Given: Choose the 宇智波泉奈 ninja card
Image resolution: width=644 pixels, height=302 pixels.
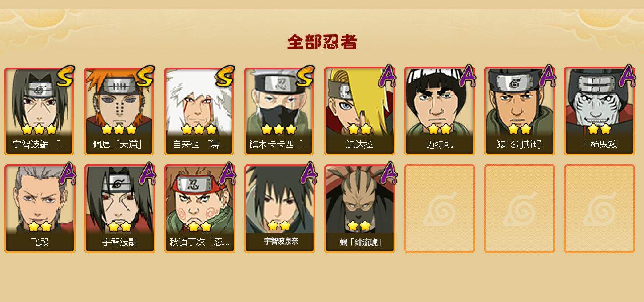Looking at the screenshot, I should click(x=280, y=209).
